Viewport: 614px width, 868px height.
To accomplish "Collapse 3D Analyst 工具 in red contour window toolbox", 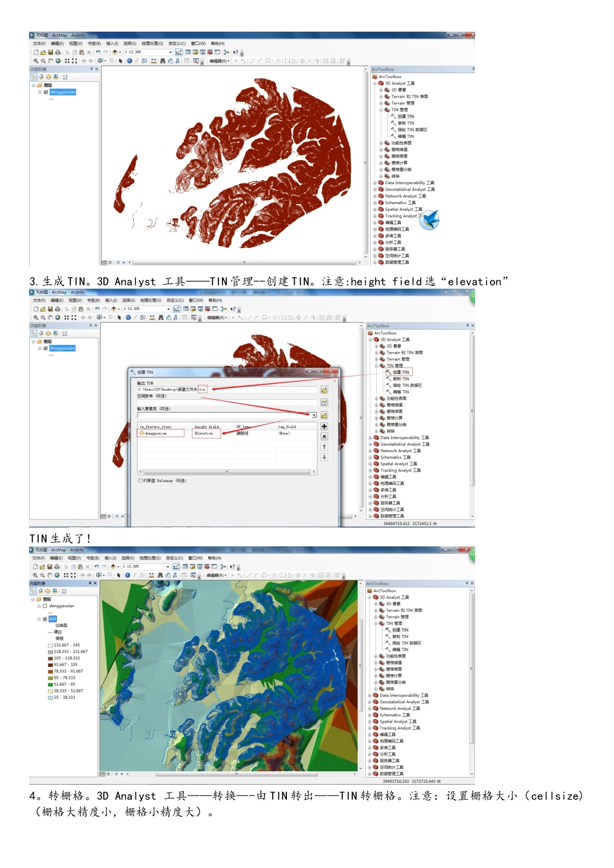I will pos(375,83).
